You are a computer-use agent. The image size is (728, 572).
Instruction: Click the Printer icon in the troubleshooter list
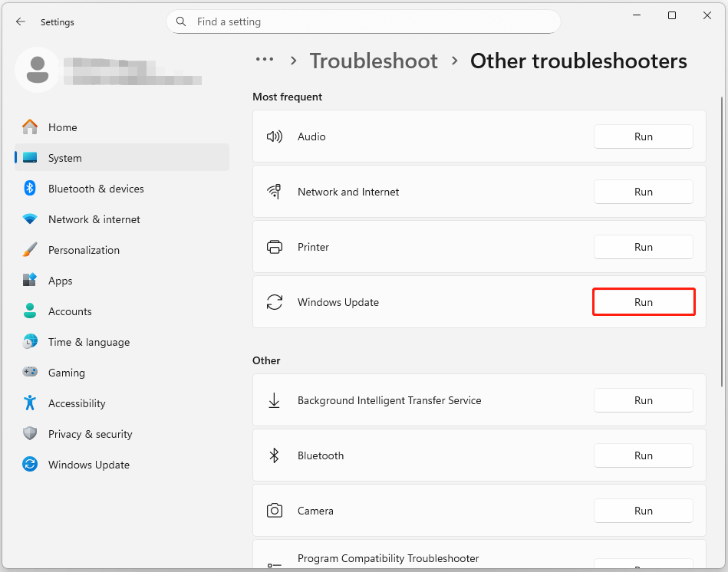[x=275, y=247]
